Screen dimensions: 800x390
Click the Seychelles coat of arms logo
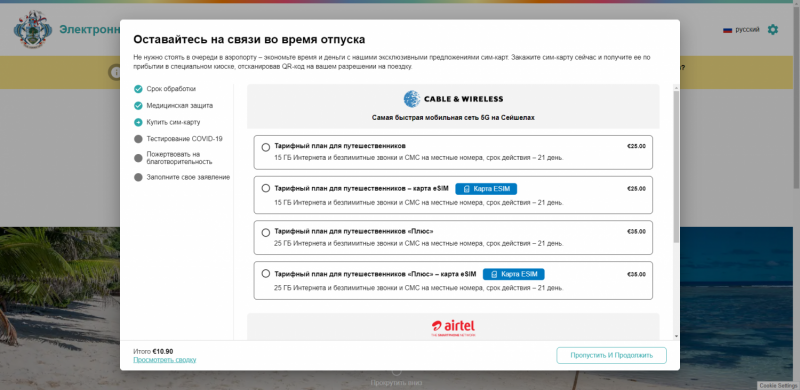click(33, 29)
